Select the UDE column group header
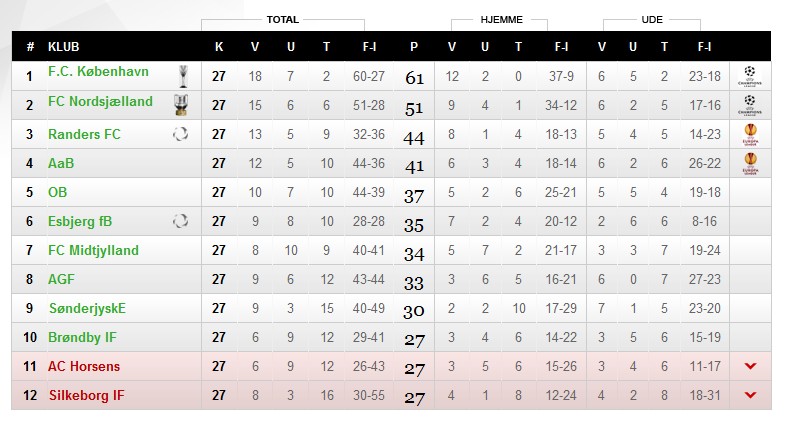Viewport: 791px width, 427px height. pyautogui.click(x=652, y=20)
